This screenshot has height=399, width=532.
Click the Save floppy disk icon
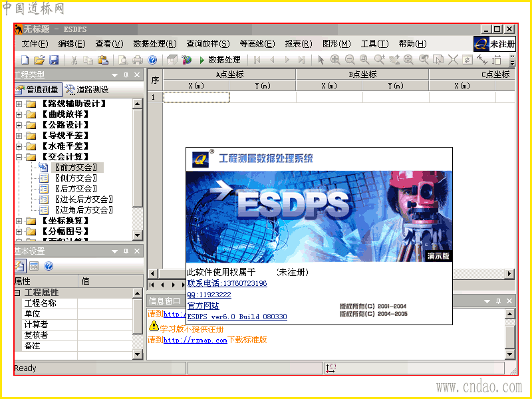pyautogui.click(x=54, y=60)
